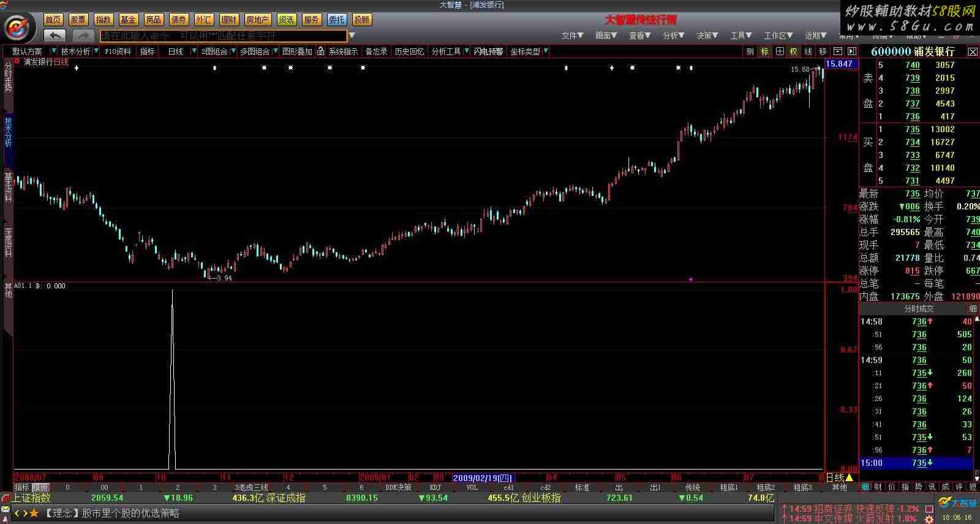Select the KDJ indicator tab
This screenshot has height=524, width=980.
click(x=435, y=487)
